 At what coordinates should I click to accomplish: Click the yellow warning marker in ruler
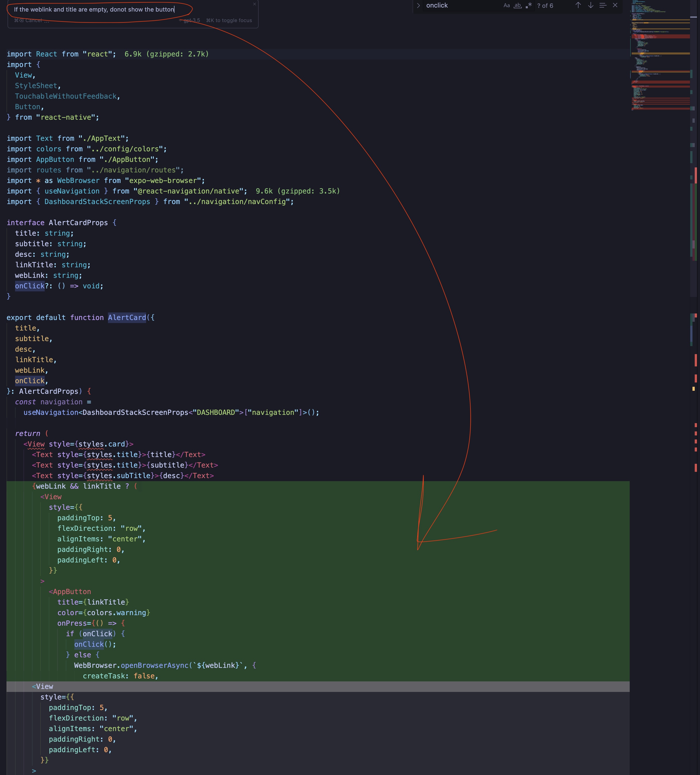(693, 389)
